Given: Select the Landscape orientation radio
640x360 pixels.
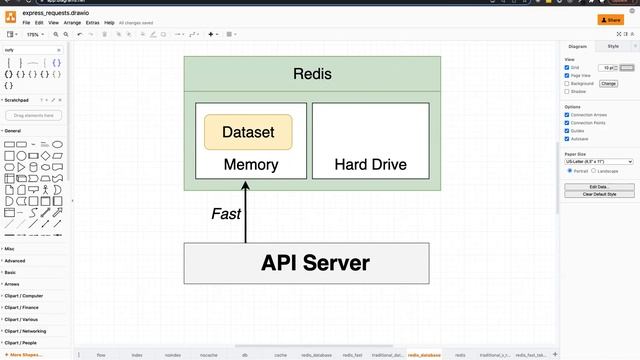Looking at the screenshot, I should [593, 171].
